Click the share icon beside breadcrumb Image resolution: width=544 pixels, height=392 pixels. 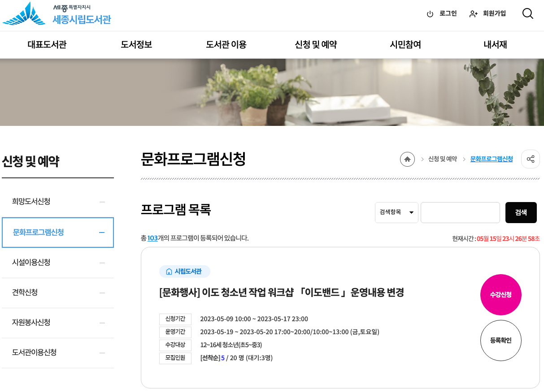click(531, 159)
